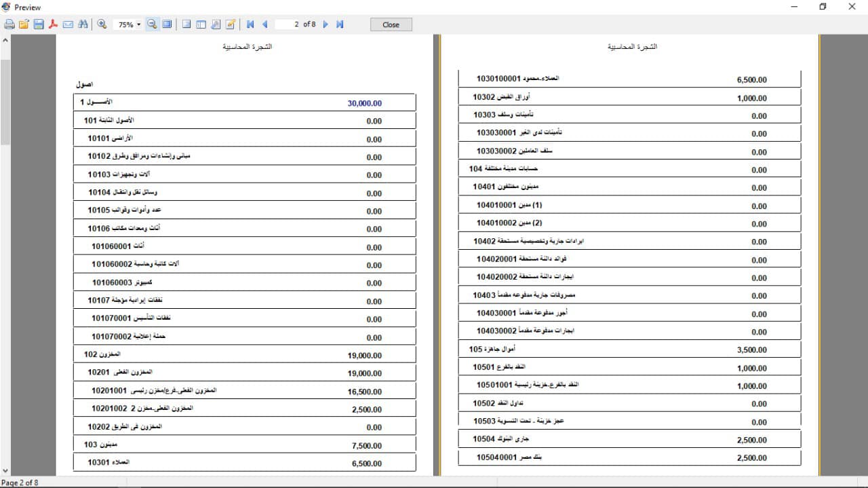Expand the Preview window system menu icon

coord(6,7)
